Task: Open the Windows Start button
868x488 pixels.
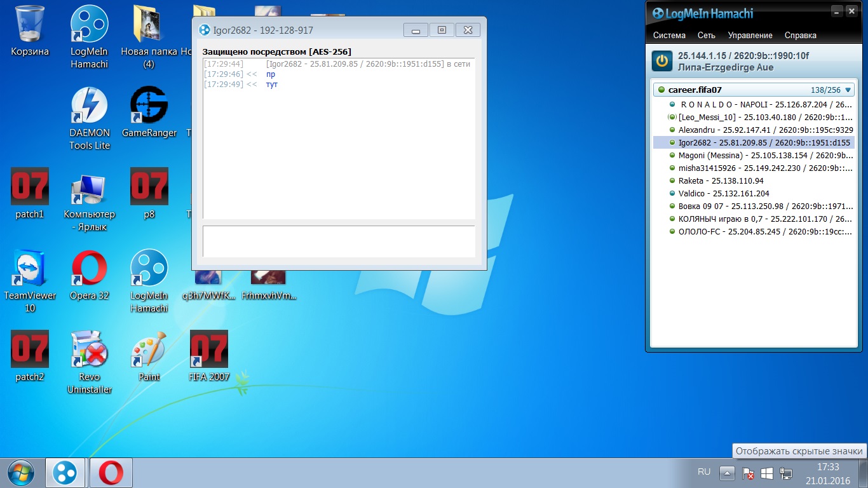Action: [x=20, y=473]
